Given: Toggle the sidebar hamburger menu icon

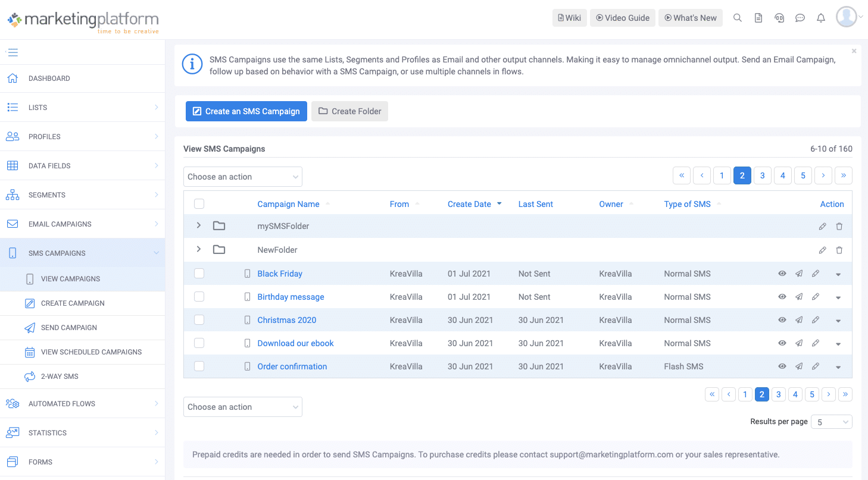Looking at the screenshot, I should 13,52.
